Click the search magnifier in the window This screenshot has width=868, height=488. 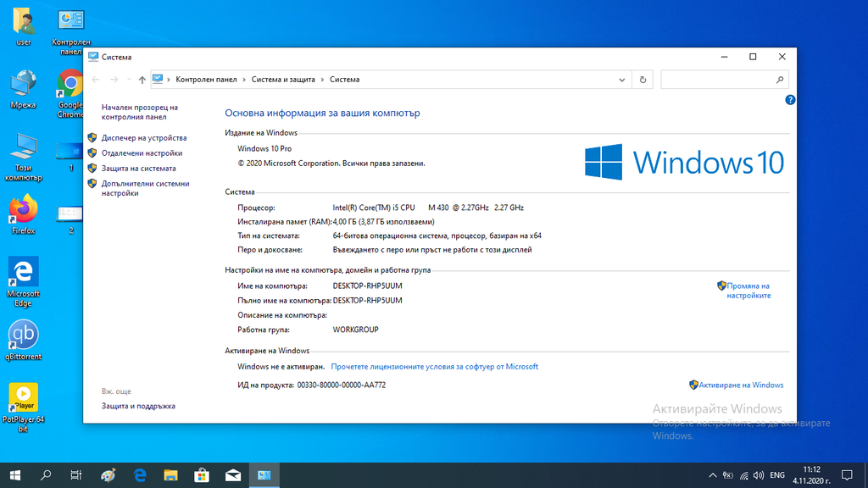[x=780, y=80]
